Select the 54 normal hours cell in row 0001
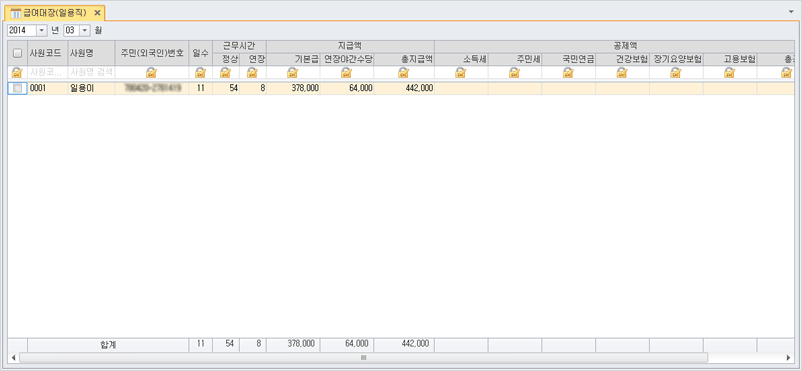This screenshot has width=802, height=371. coord(226,88)
